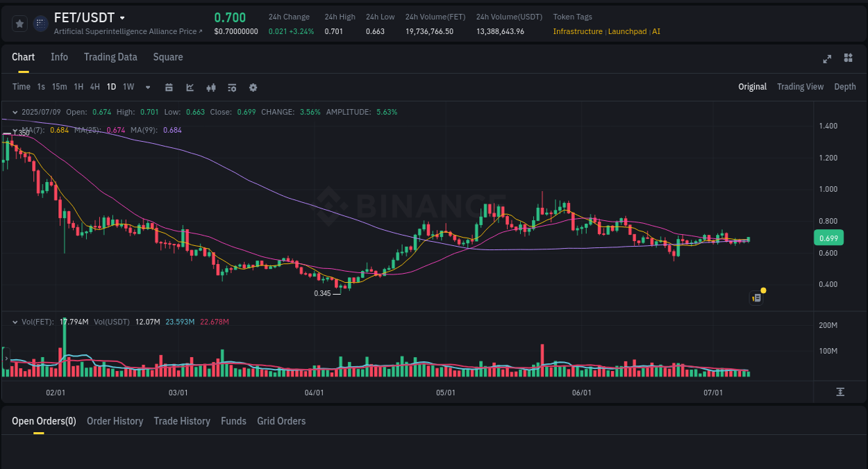
Task: Open chart settings via gear icon
Action: 253,88
